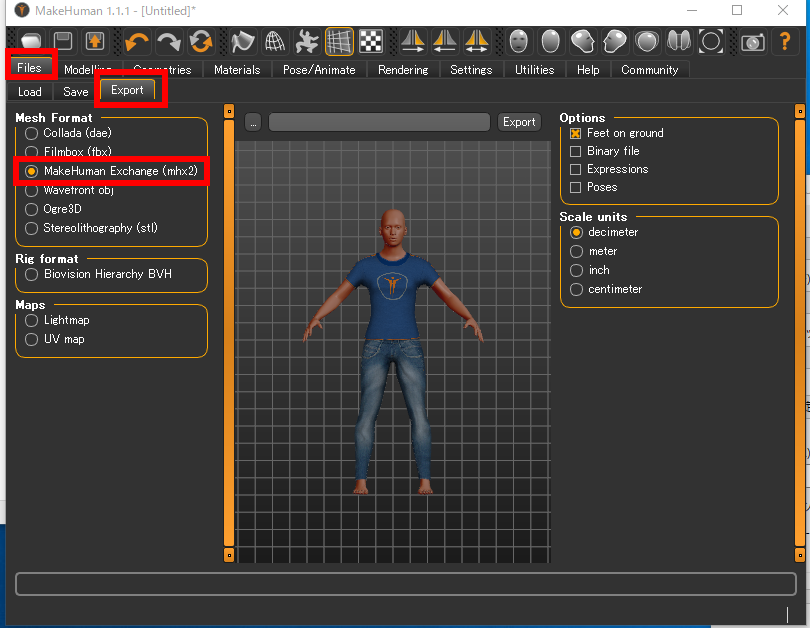Click the Export button beside path field

coord(519,122)
